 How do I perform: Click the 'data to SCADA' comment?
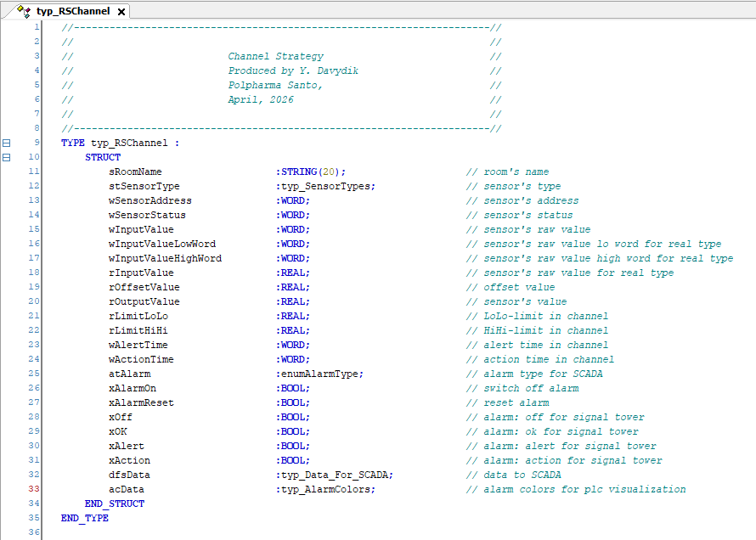point(522,475)
